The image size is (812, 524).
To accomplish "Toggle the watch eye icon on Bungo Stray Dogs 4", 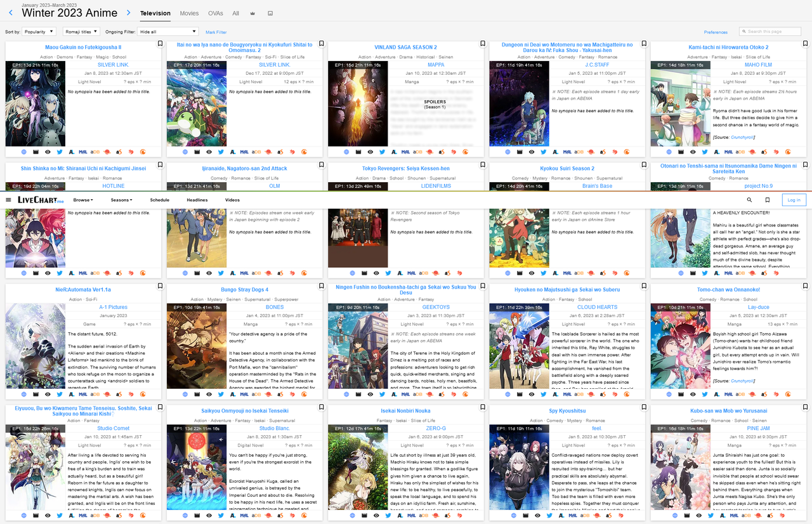I will point(209,394).
